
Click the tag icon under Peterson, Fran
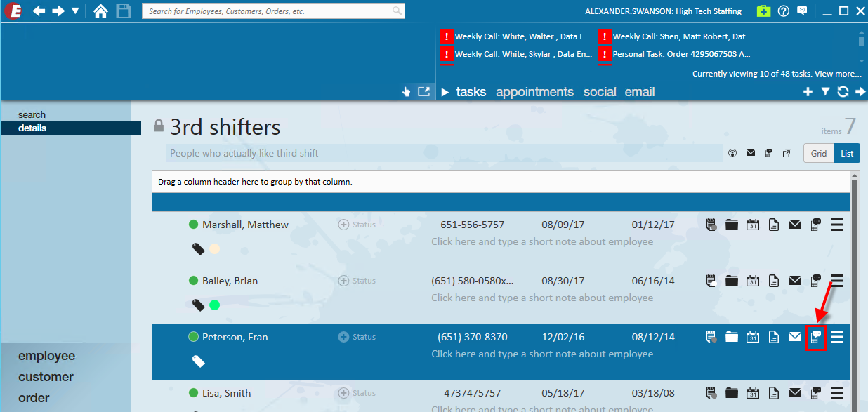tap(199, 361)
